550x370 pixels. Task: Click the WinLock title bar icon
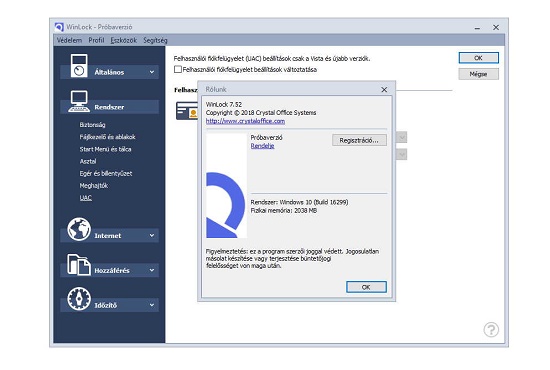(x=59, y=27)
